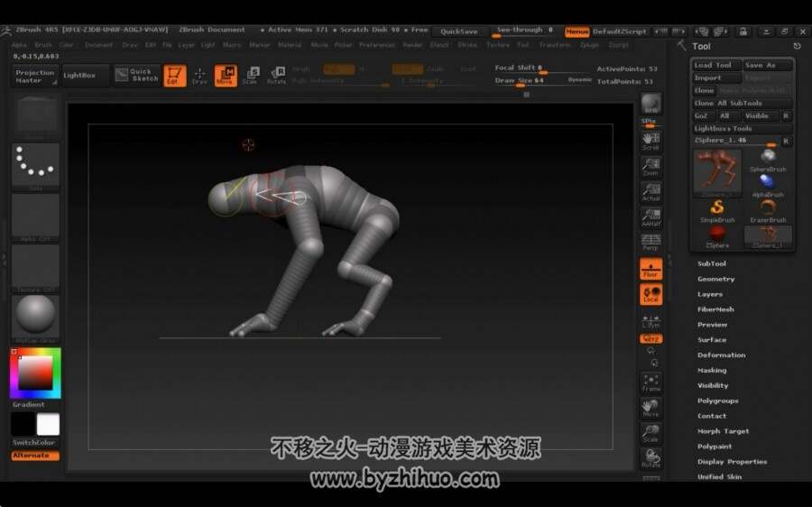Select the white secondary color swatch
This screenshot has height=507, width=812.
(48, 425)
